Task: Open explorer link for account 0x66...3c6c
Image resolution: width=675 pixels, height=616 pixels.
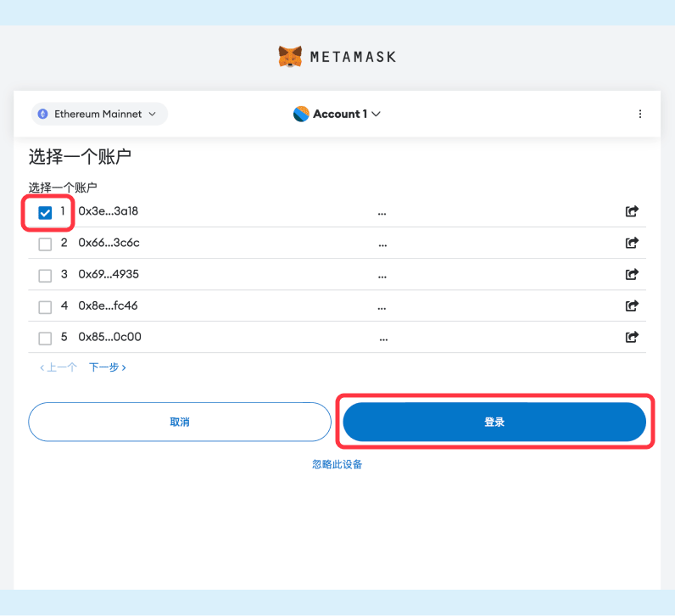Action: [x=631, y=244]
